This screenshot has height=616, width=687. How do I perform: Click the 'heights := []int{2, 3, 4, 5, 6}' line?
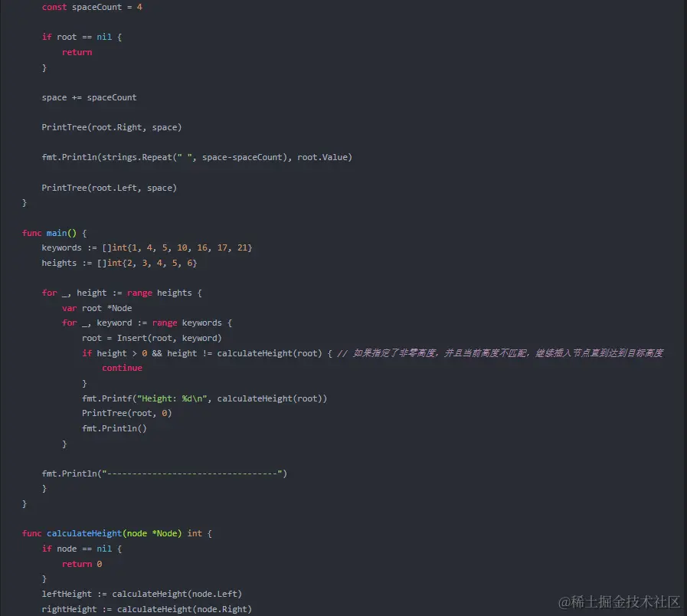(x=119, y=263)
